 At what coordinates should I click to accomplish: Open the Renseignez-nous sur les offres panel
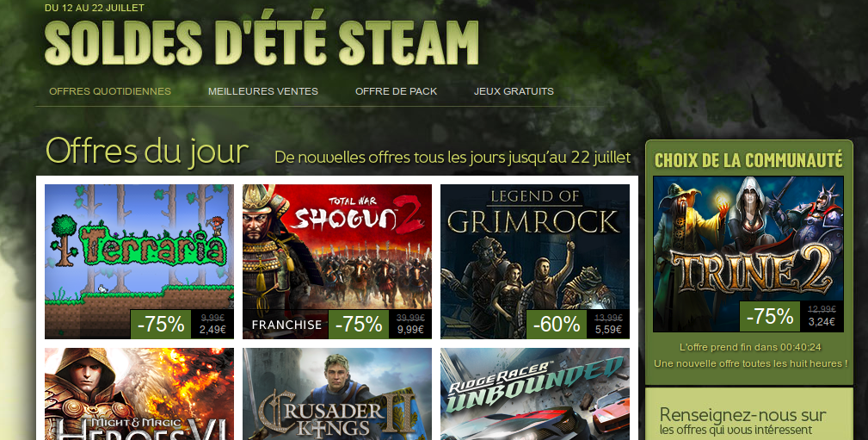pos(749,414)
